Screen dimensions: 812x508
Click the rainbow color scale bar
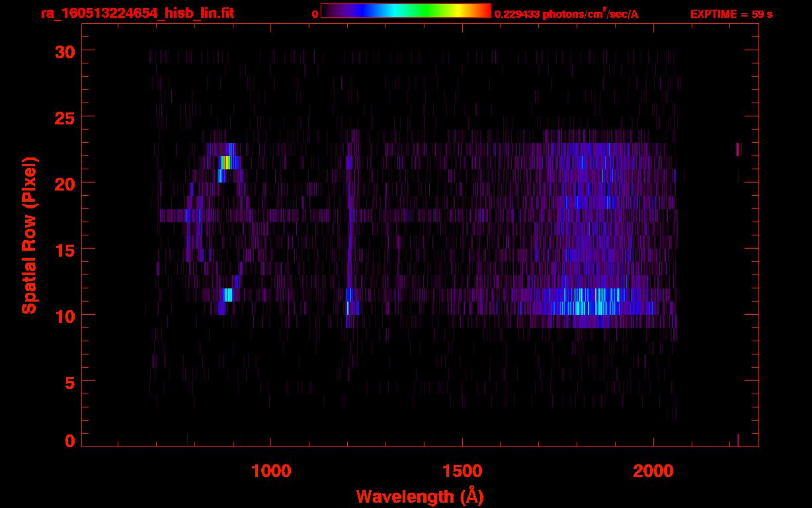coord(406,11)
